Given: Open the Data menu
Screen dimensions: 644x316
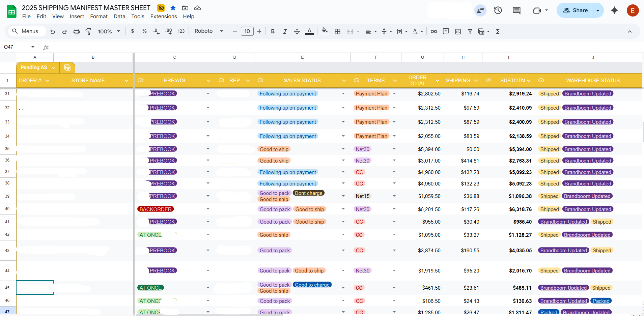Looking at the screenshot, I should click(119, 17).
